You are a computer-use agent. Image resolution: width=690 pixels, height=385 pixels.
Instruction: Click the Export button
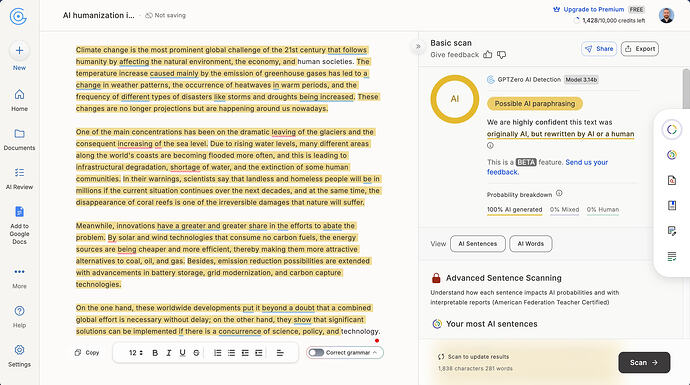640,49
